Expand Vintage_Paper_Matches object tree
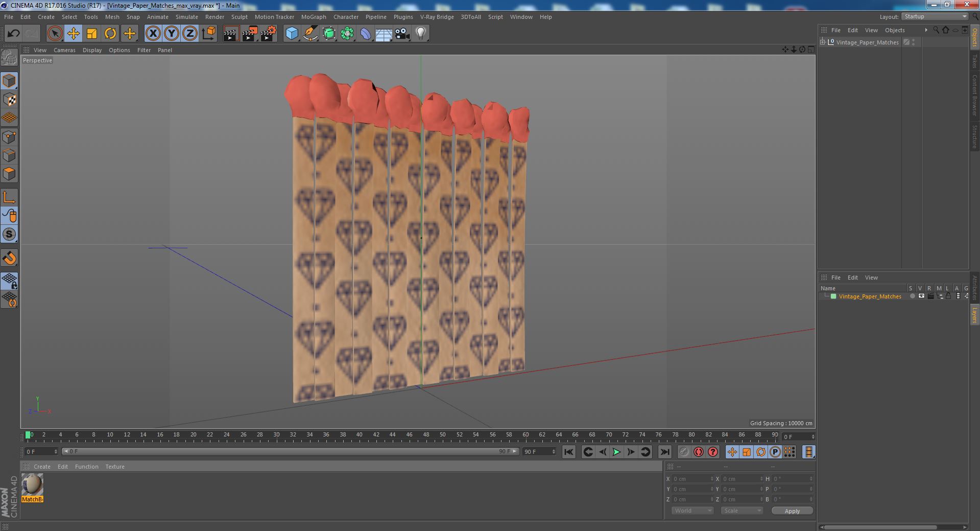 823,42
